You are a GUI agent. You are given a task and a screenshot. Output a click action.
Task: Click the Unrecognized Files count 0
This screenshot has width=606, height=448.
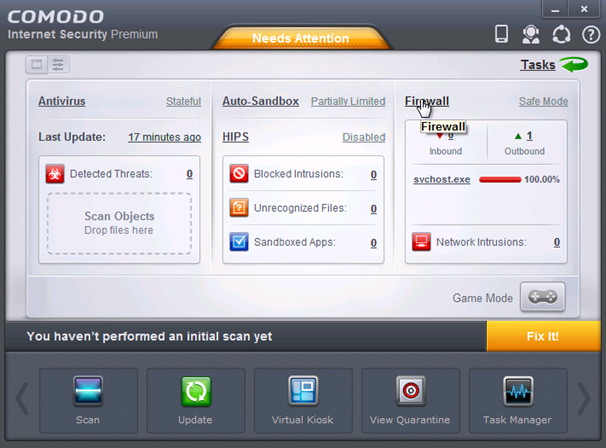point(374,209)
